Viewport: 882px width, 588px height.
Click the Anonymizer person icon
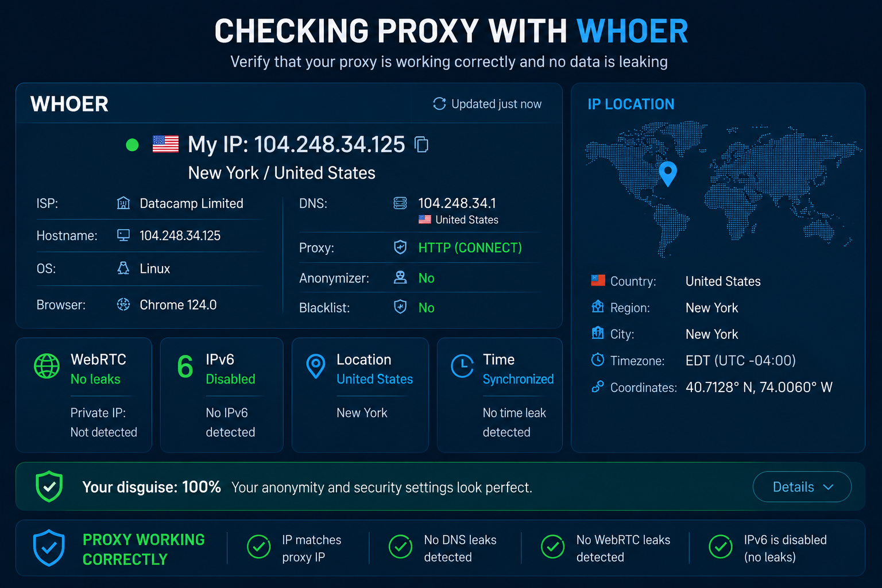tap(400, 278)
